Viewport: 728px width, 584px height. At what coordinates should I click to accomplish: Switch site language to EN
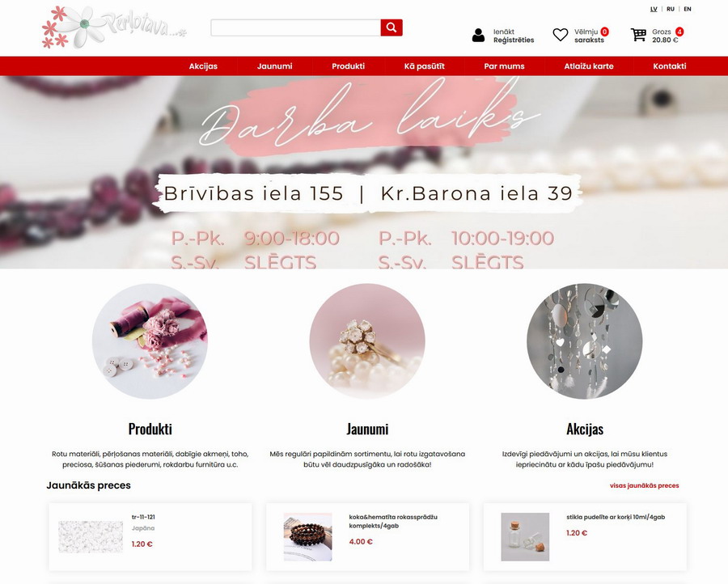point(688,9)
